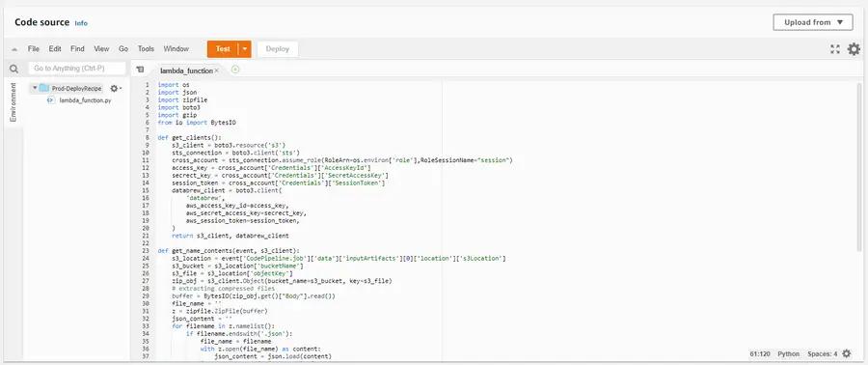
Task: Open the File menu
Action: click(x=33, y=48)
